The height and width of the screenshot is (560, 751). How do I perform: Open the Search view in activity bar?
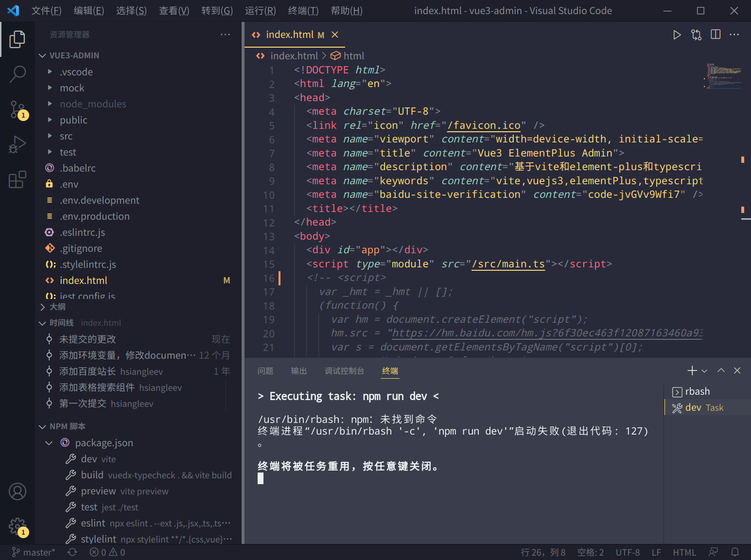point(17,74)
